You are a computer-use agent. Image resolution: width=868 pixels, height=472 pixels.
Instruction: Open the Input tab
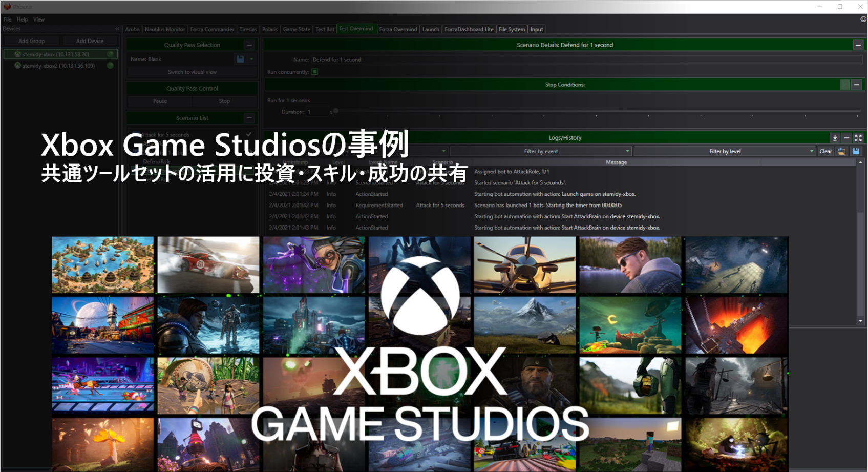[536, 29]
